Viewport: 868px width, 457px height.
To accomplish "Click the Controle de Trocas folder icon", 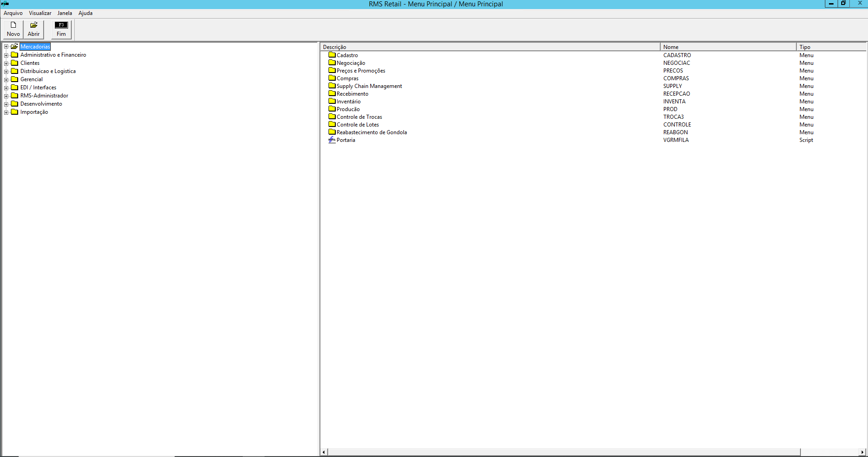I will point(332,117).
